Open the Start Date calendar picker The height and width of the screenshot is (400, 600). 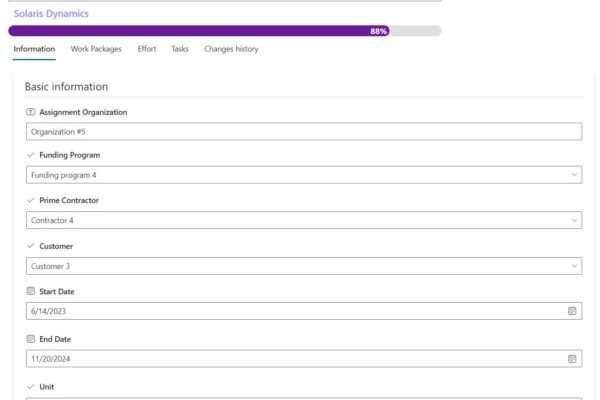[x=572, y=311]
